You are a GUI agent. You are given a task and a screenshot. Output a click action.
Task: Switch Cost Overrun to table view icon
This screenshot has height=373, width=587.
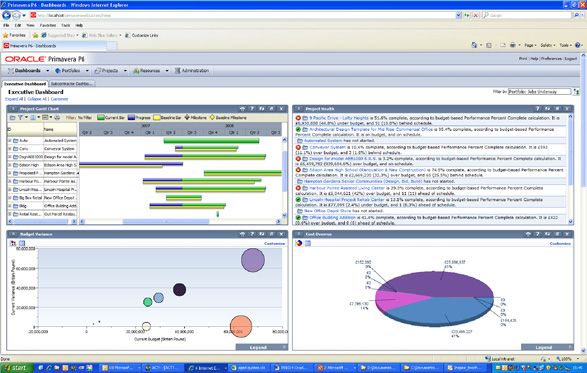[x=308, y=243]
